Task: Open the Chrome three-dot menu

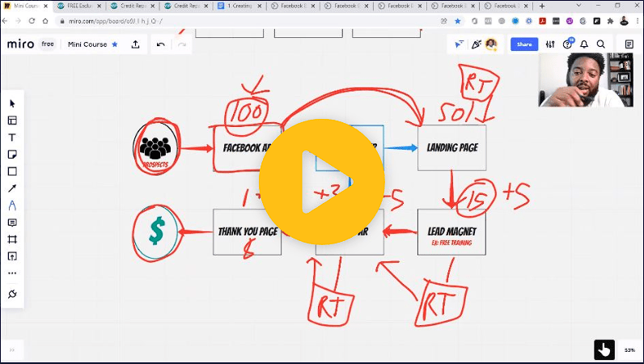Action: [x=638, y=21]
